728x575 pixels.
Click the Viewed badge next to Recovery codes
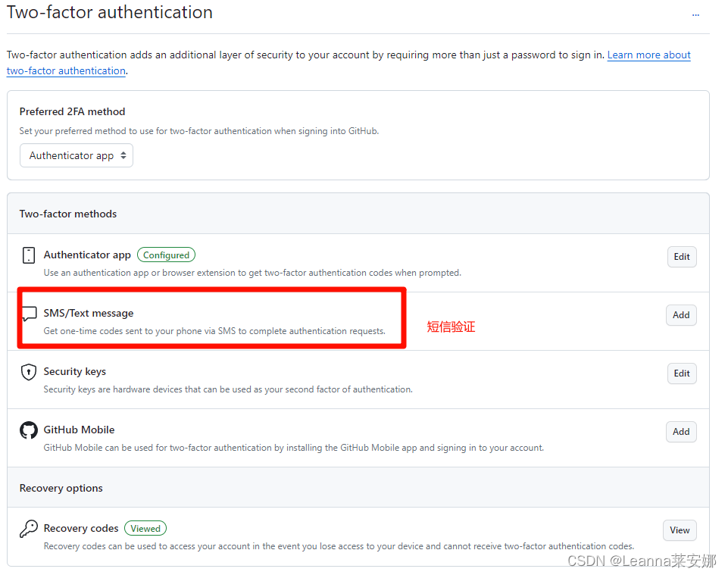(x=145, y=529)
